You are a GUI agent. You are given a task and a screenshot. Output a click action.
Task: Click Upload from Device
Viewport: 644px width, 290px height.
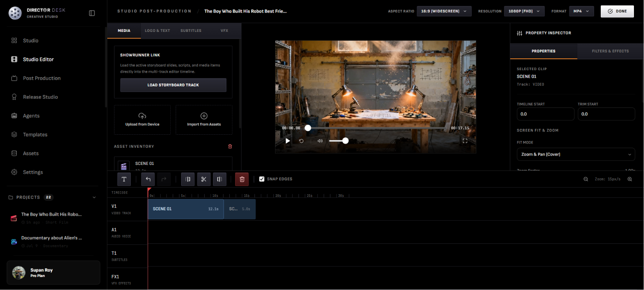click(x=142, y=120)
